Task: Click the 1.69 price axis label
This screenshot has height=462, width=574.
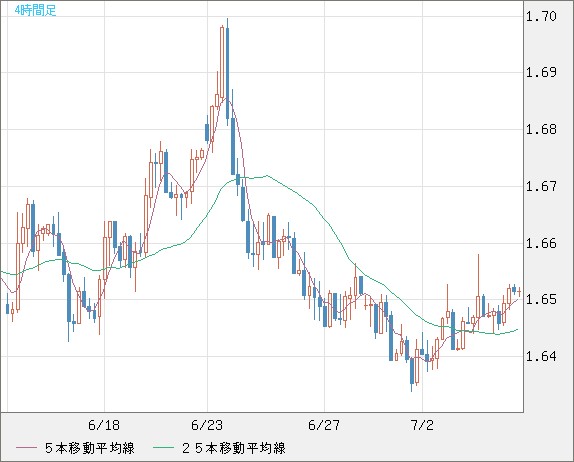Action: 541,72
